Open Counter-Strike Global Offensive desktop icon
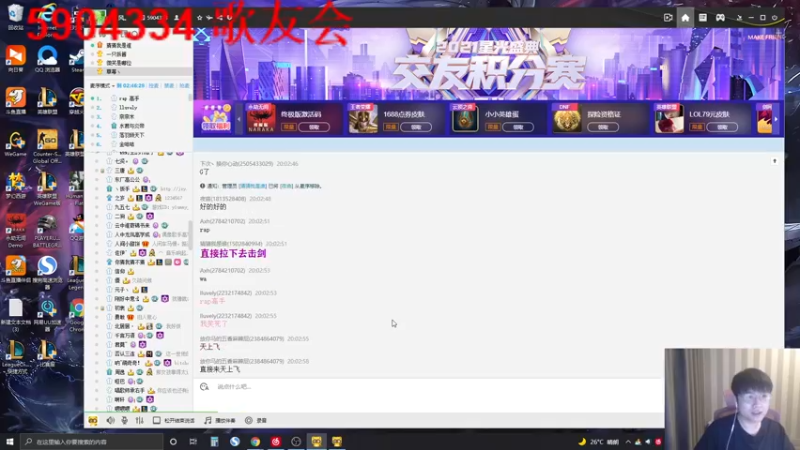The width and height of the screenshot is (800, 450). click(47, 147)
